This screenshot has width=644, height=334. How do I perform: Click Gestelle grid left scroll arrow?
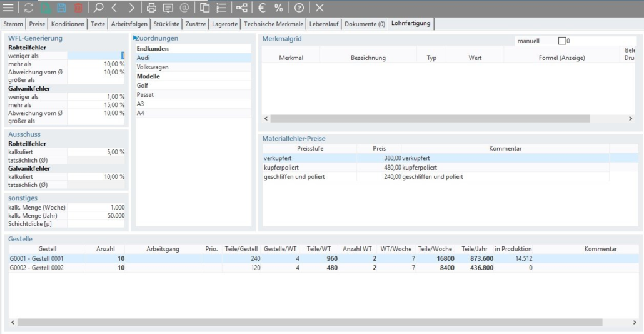13,322
